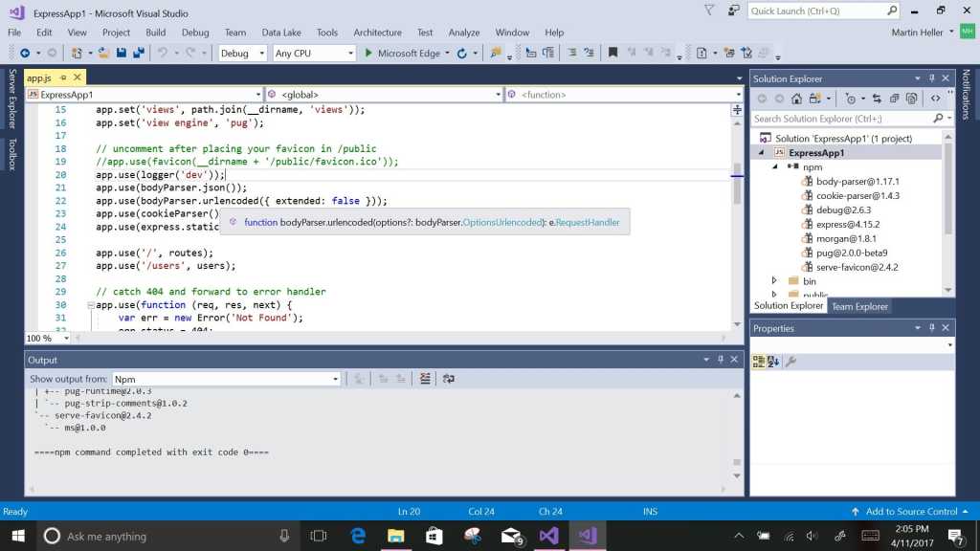
Task: Open the Any CPU platform dropdown
Action: [x=351, y=53]
